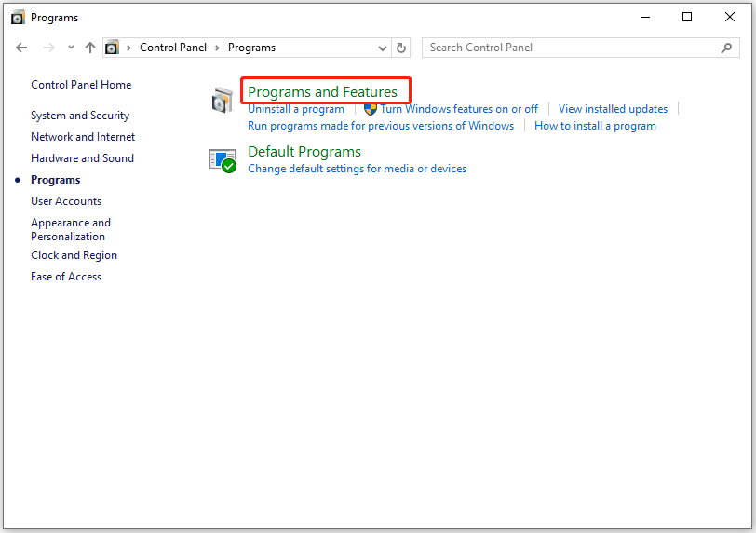Viewport: 756px width, 533px height.
Task: Click the Programs and Features icon
Action: [223, 100]
